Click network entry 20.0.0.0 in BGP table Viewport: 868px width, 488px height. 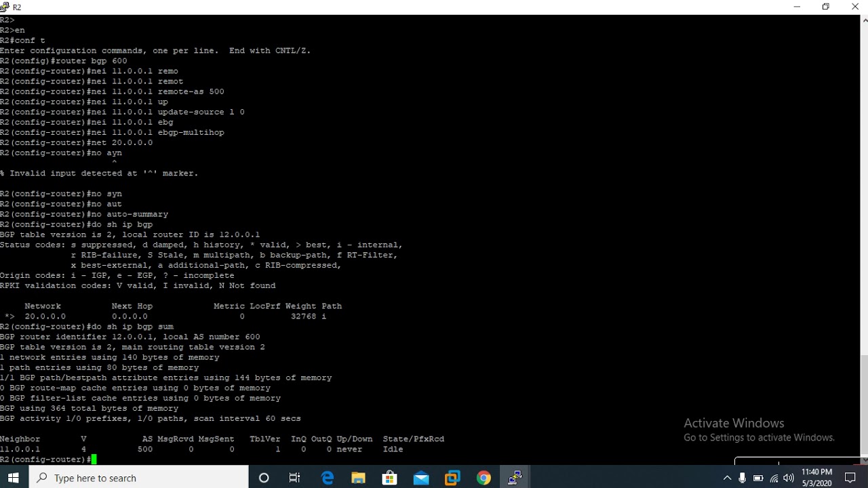click(45, 317)
